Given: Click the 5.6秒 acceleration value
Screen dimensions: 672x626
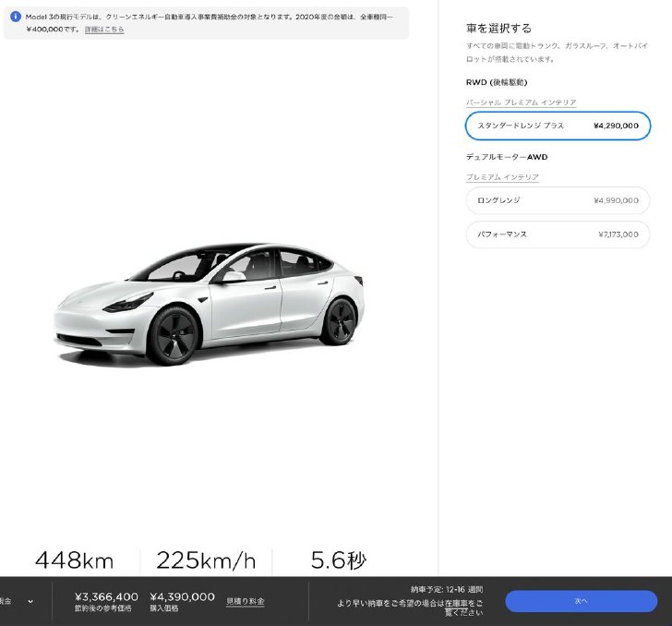Looking at the screenshot, I should point(339,560).
